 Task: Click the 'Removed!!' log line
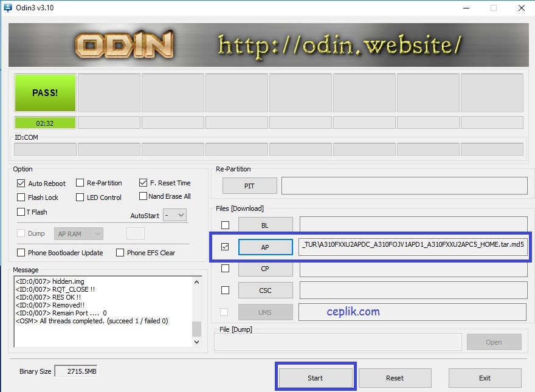[50, 305]
